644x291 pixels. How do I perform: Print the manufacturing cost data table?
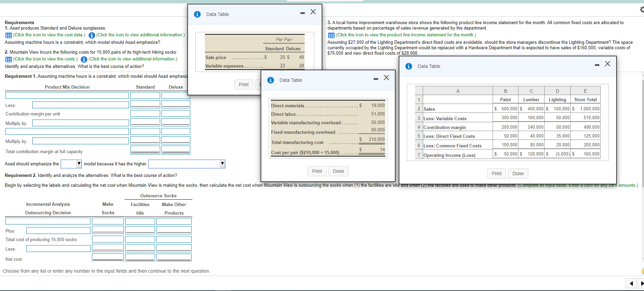[317, 171]
